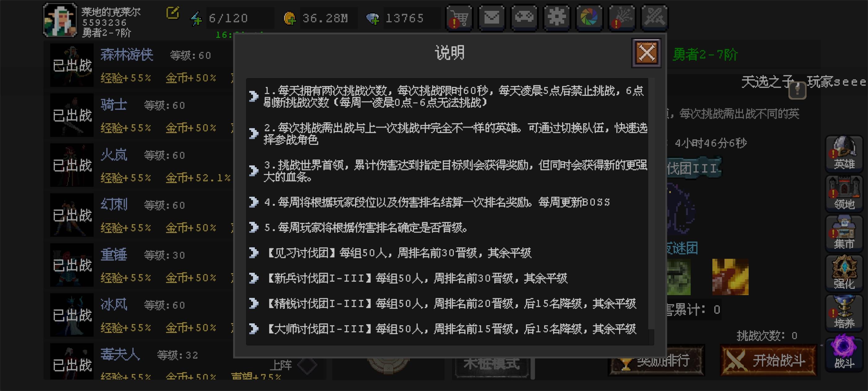This screenshot has height=391, width=868.
Task: Open the 领地 territory castle icon
Action: (x=844, y=193)
